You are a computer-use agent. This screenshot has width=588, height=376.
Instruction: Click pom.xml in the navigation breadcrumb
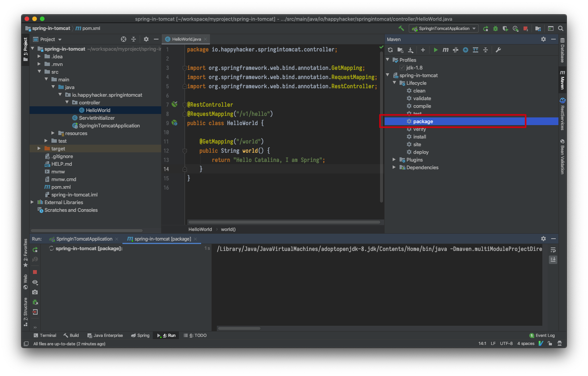(x=88, y=28)
